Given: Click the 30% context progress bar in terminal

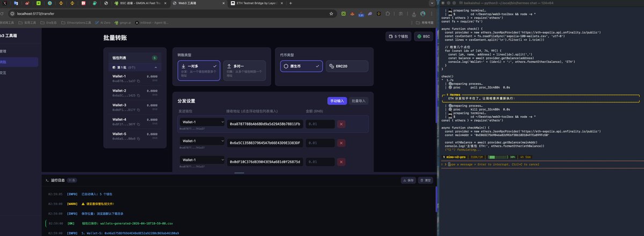Looking at the screenshot, I should 498,157.
